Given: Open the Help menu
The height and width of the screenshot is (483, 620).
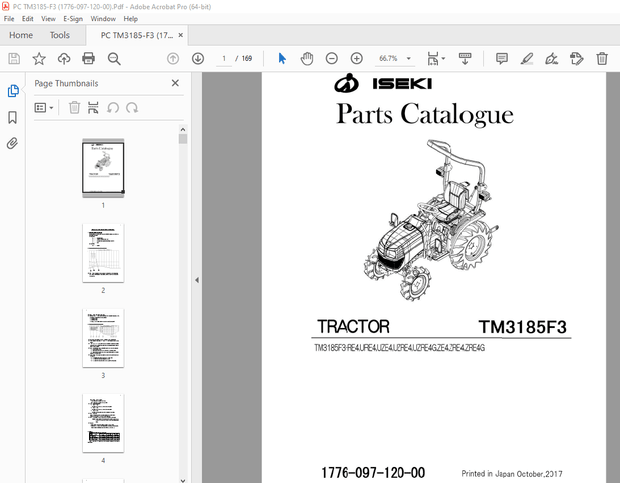Looking at the screenshot, I should 130,19.
